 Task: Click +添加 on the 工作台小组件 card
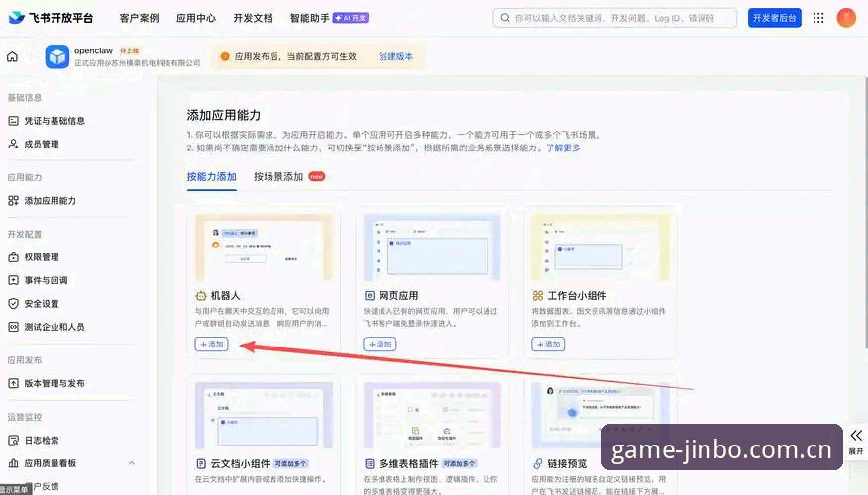[x=548, y=344]
